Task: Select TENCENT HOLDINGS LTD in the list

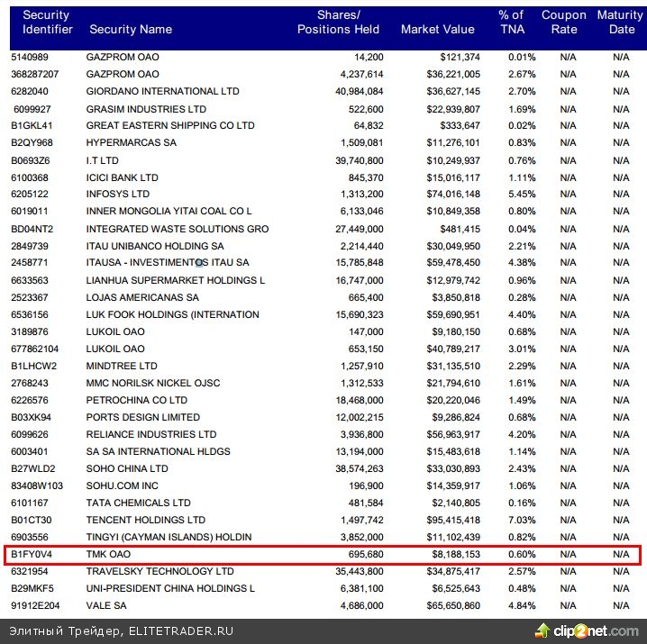Action: pyautogui.click(x=146, y=520)
